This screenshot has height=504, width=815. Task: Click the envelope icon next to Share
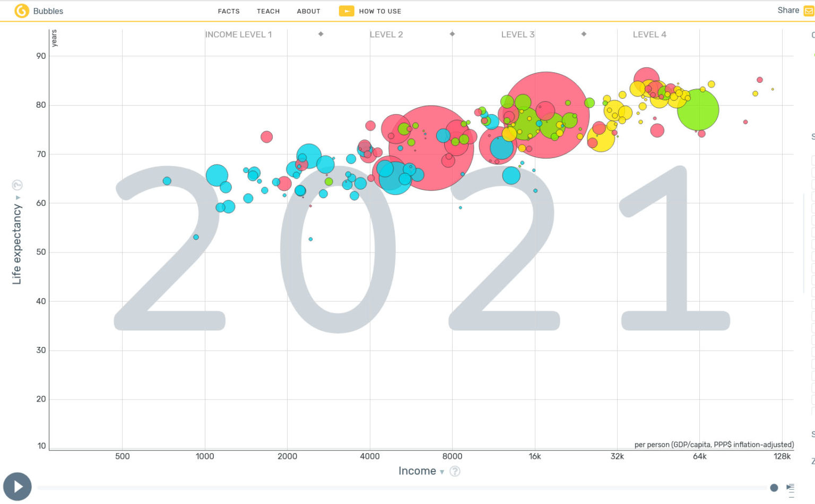[809, 10]
